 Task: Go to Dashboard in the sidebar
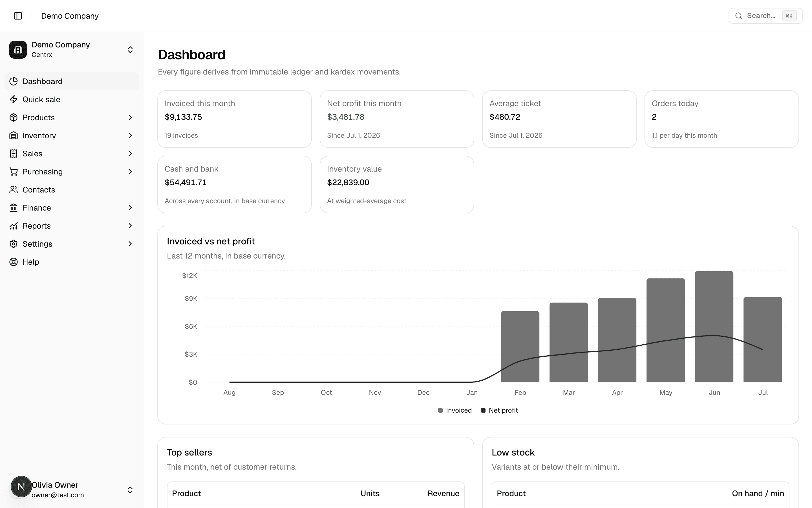[72, 81]
